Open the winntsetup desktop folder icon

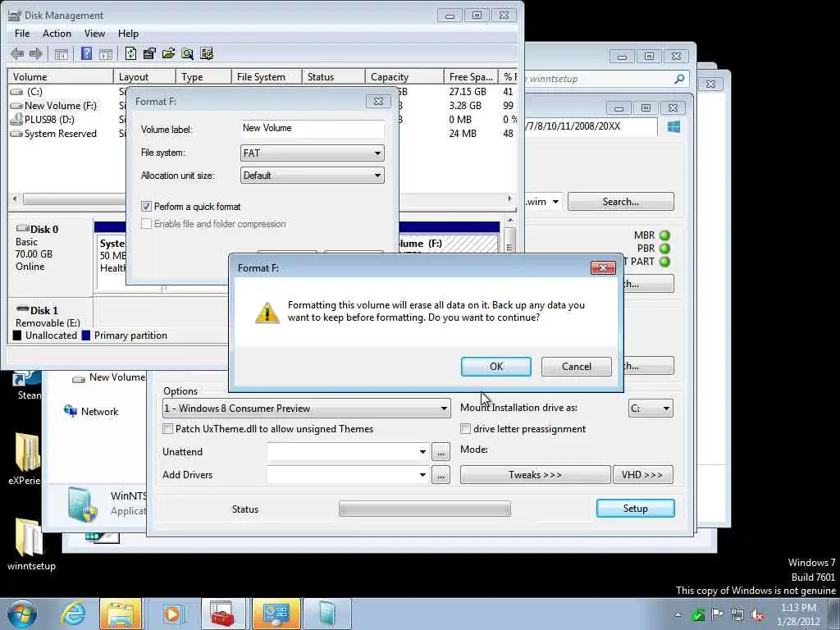pyautogui.click(x=27, y=538)
